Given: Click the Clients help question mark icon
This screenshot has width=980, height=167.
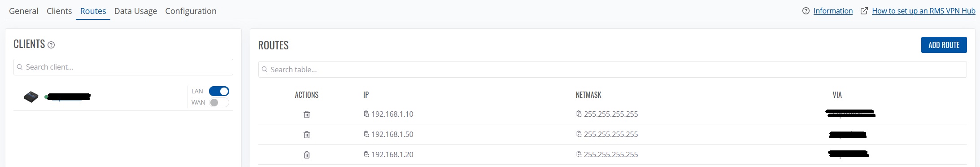Looking at the screenshot, I should (x=51, y=45).
